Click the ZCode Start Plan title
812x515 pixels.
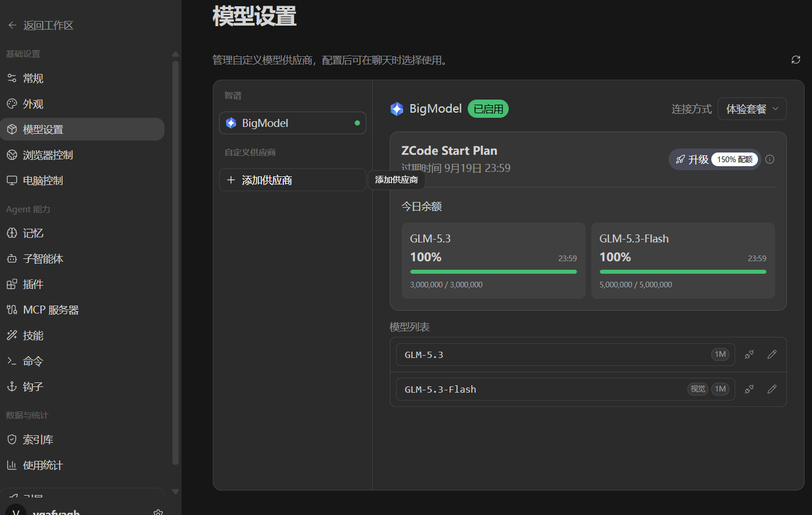(449, 151)
